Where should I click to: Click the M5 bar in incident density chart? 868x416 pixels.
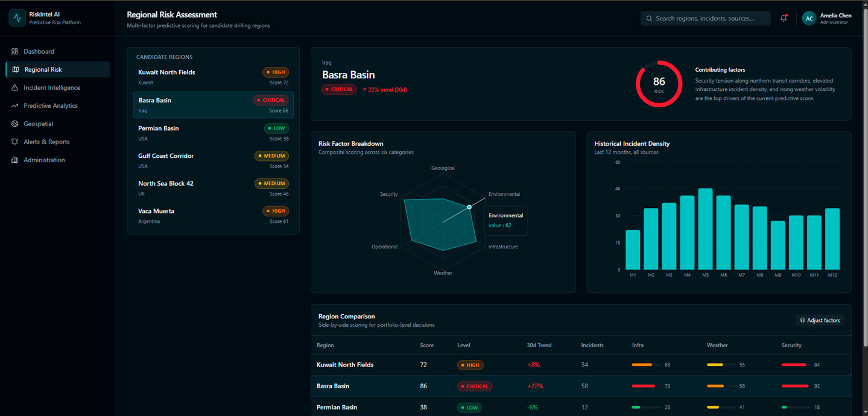(705, 229)
